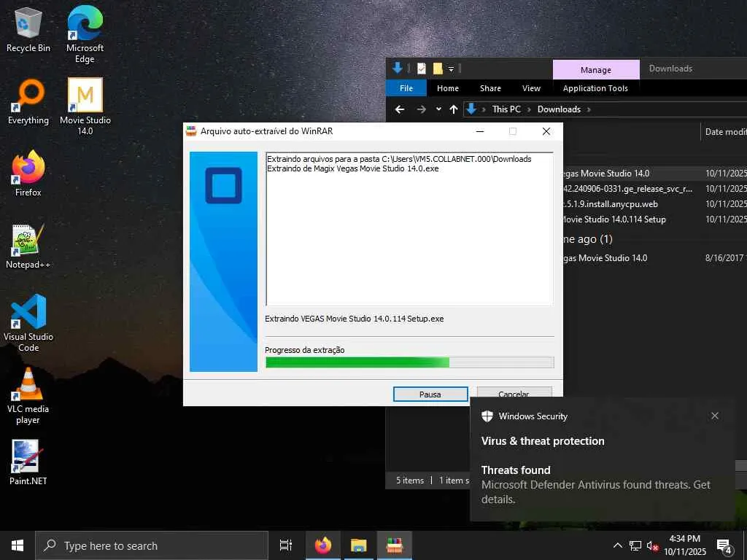Pause the extraction with the Pausa button
The width and height of the screenshot is (747, 560).
(430, 394)
